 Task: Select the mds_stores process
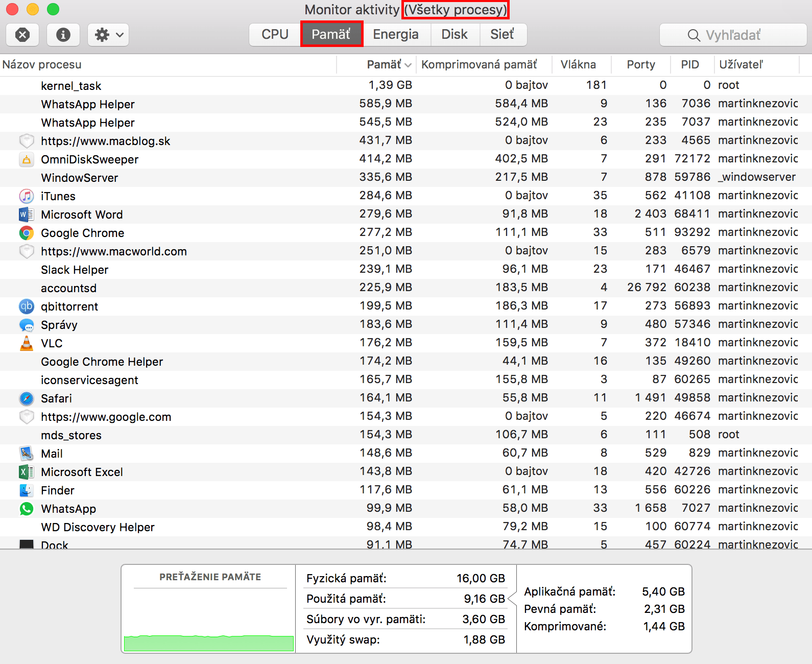pyautogui.click(x=406, y=435)
